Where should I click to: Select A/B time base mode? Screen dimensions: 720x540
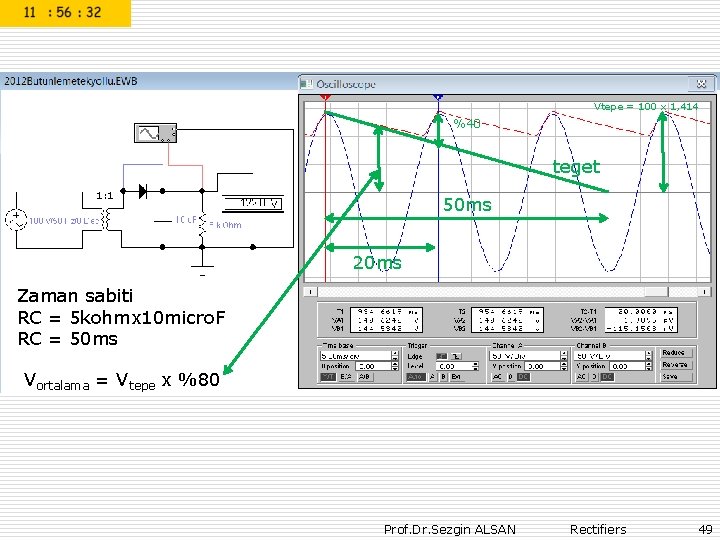(366, 377)
